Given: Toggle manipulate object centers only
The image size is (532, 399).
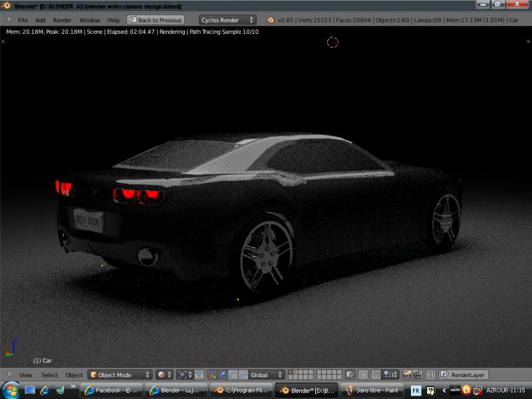Looking at the screenshot, I should (199, 374).
